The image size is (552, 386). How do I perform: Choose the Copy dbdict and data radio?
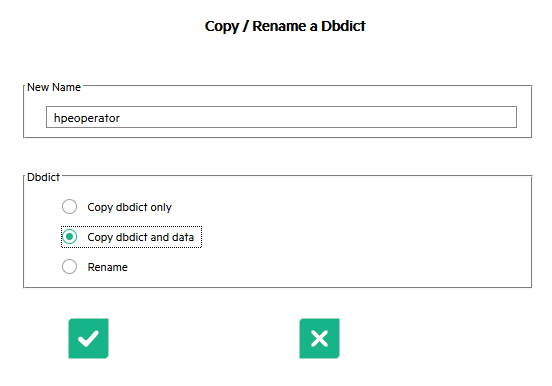pos(69,237)
